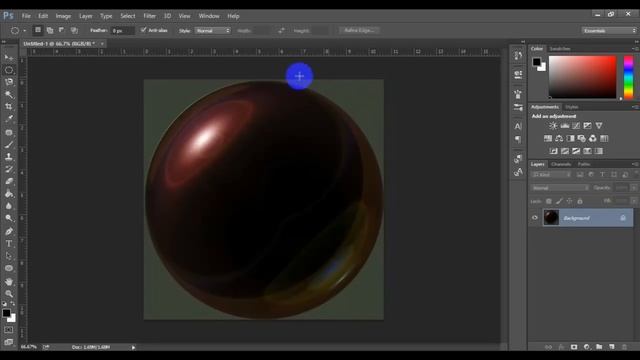
Task: Open the status bar info arrow
Action: click(133, 347)
